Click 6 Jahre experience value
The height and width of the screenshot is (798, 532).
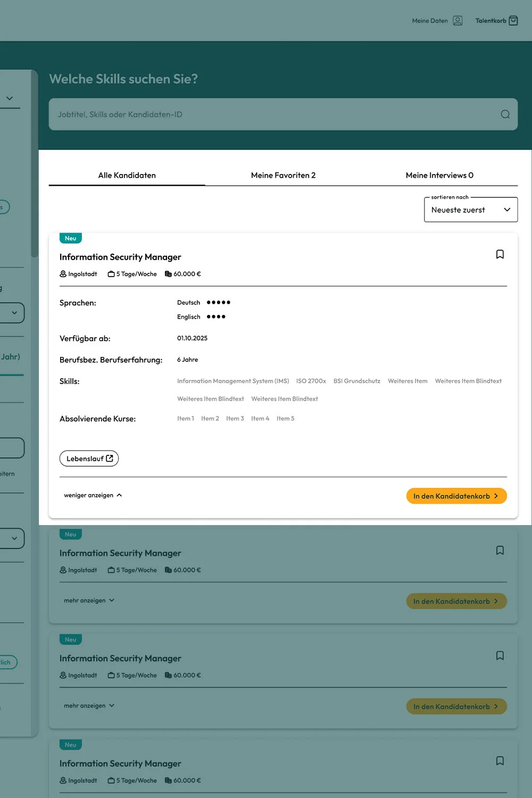187,360
